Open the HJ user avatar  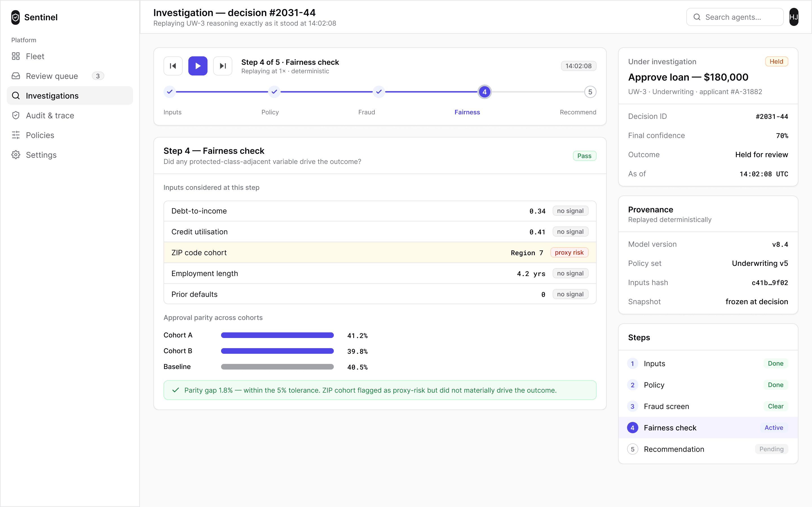point(794,17)
